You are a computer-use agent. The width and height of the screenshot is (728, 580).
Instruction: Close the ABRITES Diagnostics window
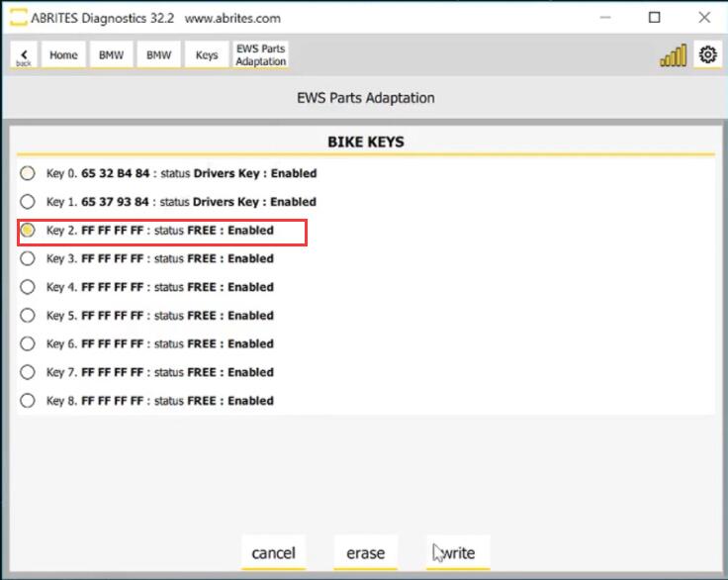click(704, 18)
